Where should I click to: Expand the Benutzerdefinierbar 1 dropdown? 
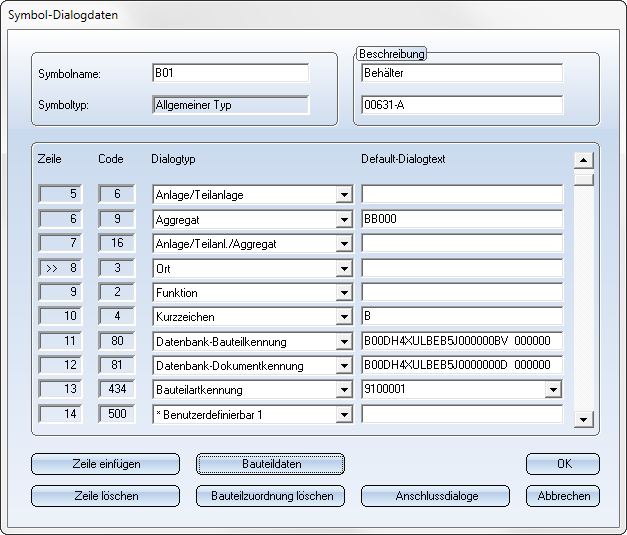344,414
